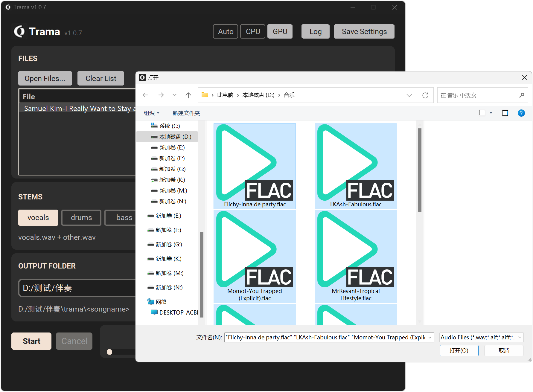The width and height of the screenshot is (533, 392).
Task: Toggle the bass stem
Action: pyautogui.click(x=121, y=217)
